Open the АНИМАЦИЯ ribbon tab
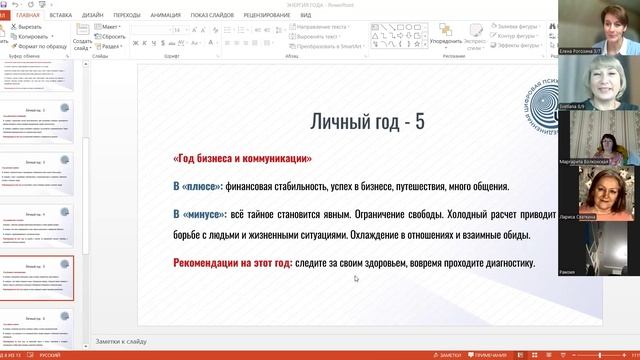Screen dimensions: 640x360 click(165, 15)
